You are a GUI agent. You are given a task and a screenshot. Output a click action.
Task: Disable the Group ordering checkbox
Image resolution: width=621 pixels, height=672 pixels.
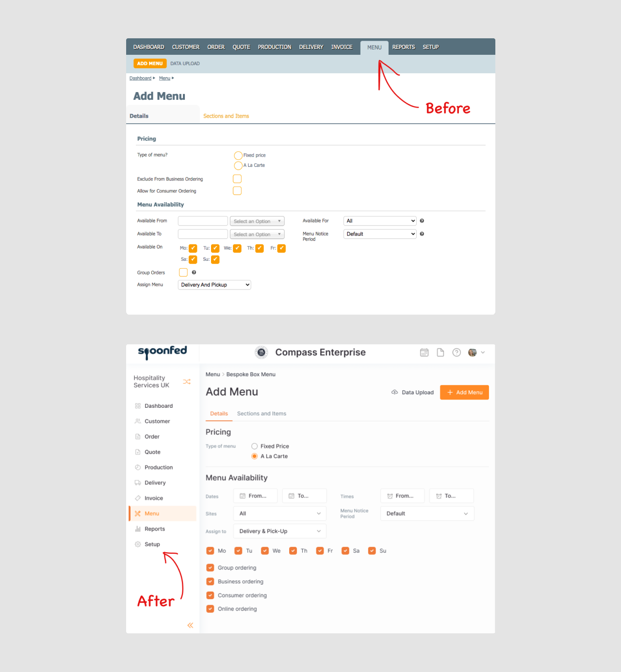tap(210, 567)
